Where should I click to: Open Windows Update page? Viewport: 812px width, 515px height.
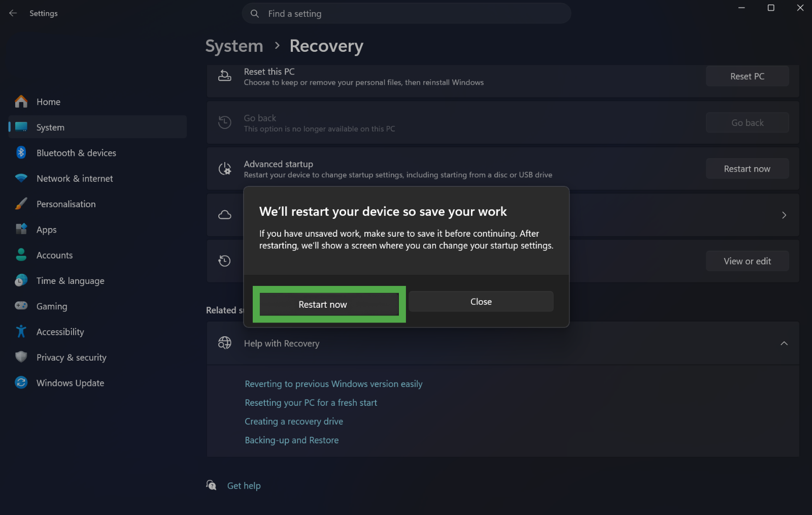(97, 382)
